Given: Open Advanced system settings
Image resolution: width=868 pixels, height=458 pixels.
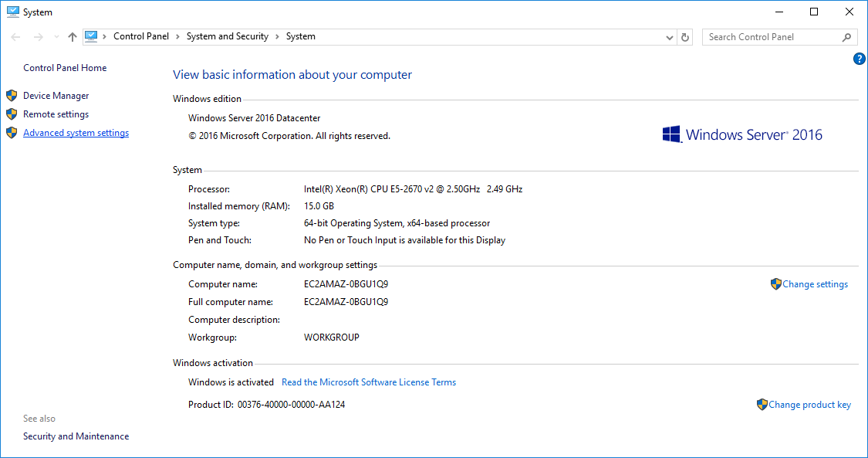Looking at the screenshot, I should click(76, 132).
